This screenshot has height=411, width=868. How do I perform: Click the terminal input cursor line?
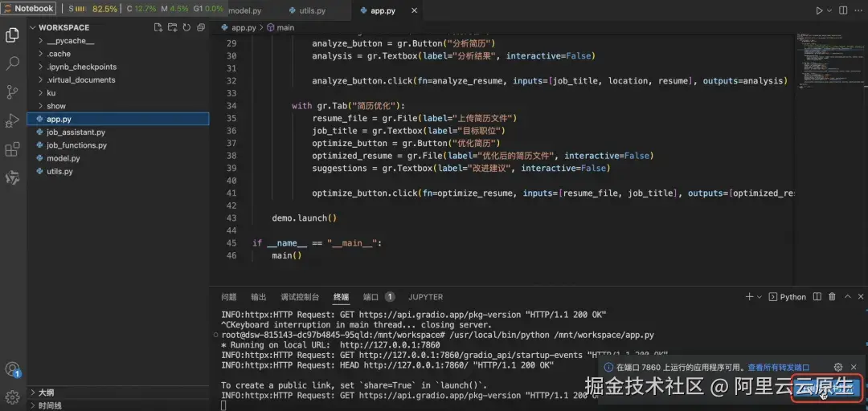223,405
